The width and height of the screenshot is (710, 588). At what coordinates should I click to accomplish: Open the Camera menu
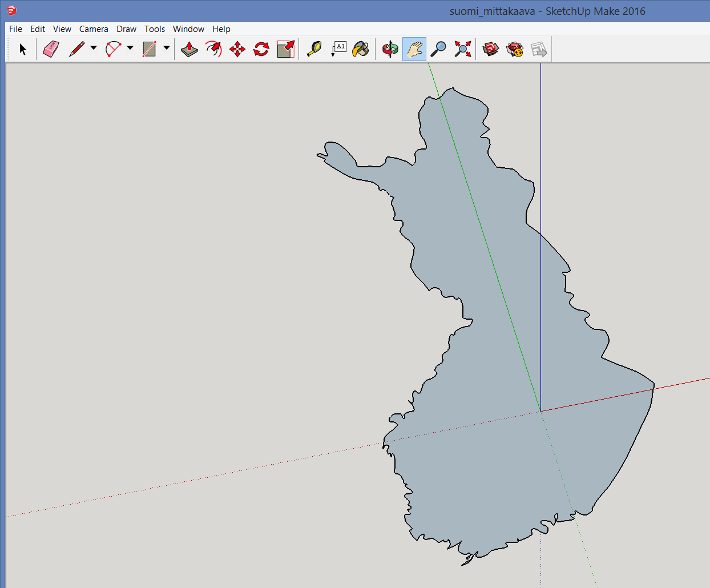pos(94,29)
